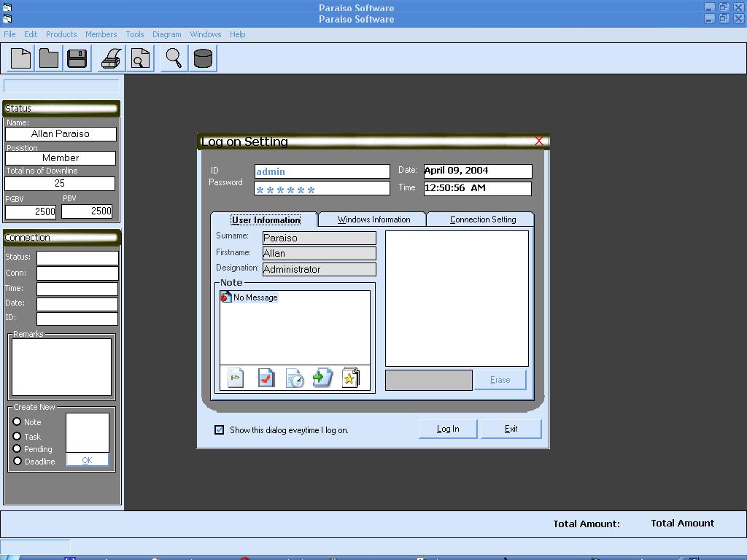The height and width of the screenshot is (560, 747).
Task: Select the Deadline radio button
Action: click(18, 461)
